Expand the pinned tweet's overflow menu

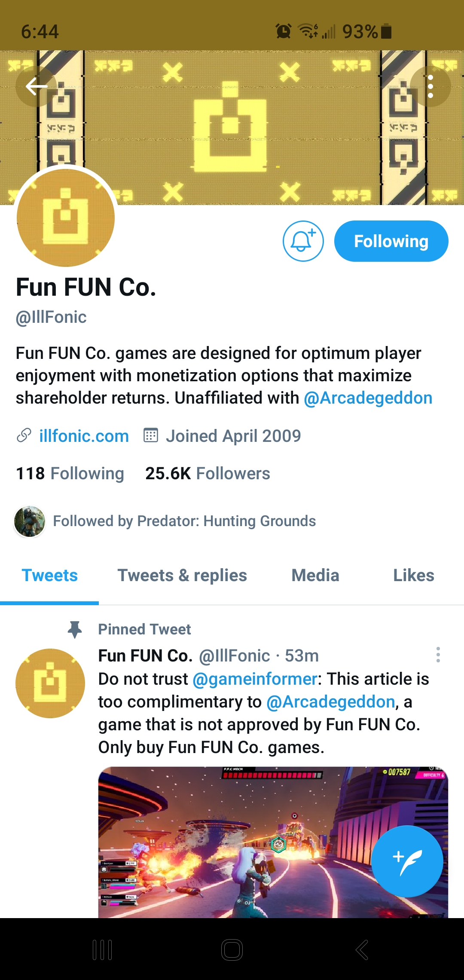pyautogui.click(x=438, y=655)
